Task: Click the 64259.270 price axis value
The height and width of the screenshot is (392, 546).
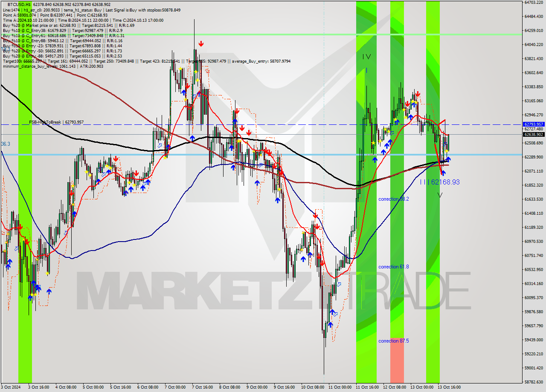Action: pos(533,30)
